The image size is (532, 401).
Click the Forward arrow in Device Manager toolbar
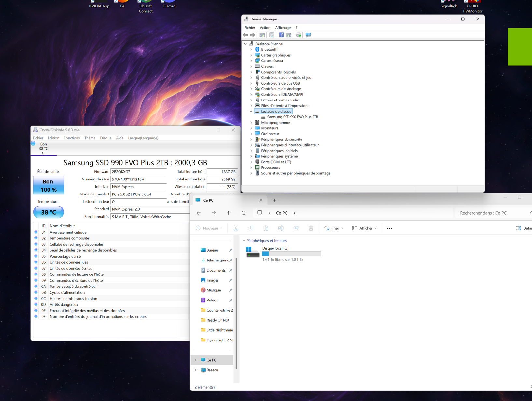[252, 35]
